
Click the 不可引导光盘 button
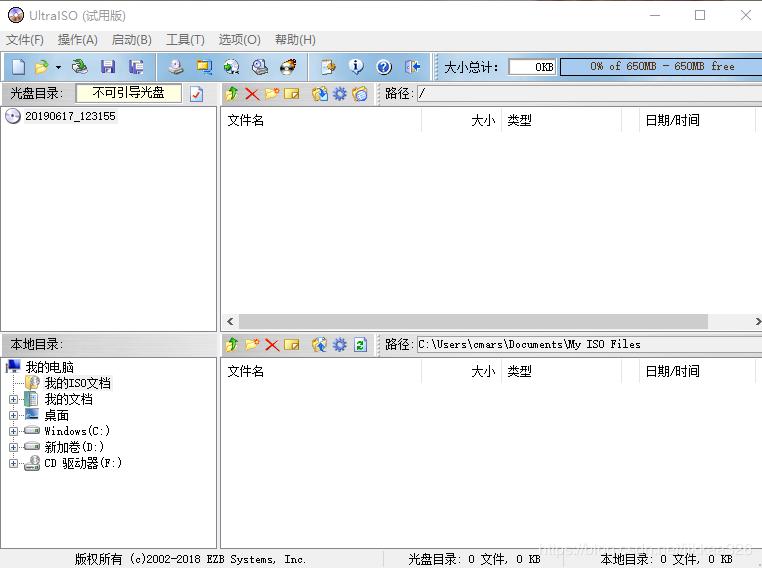[x=128, y=93]
